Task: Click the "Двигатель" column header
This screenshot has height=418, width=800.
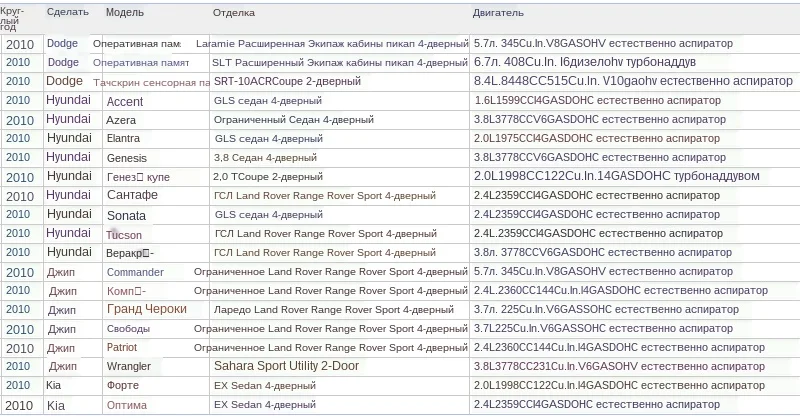Action: tap(498, 13)
